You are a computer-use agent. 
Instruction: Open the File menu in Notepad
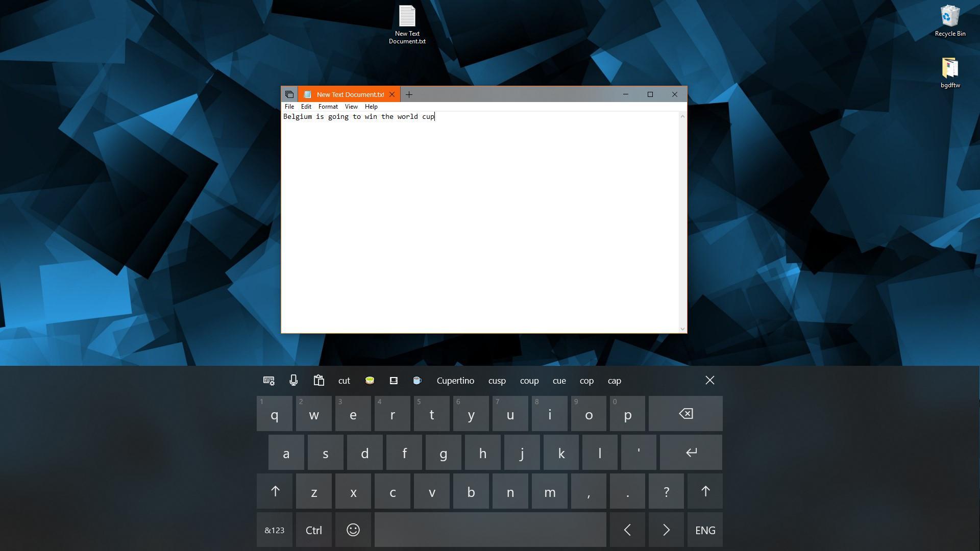coord(289,106)
